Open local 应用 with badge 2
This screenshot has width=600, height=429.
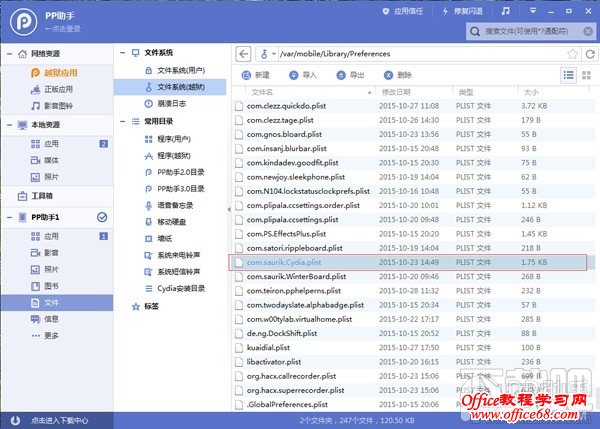pyautogui.click(x=57, y=144)
